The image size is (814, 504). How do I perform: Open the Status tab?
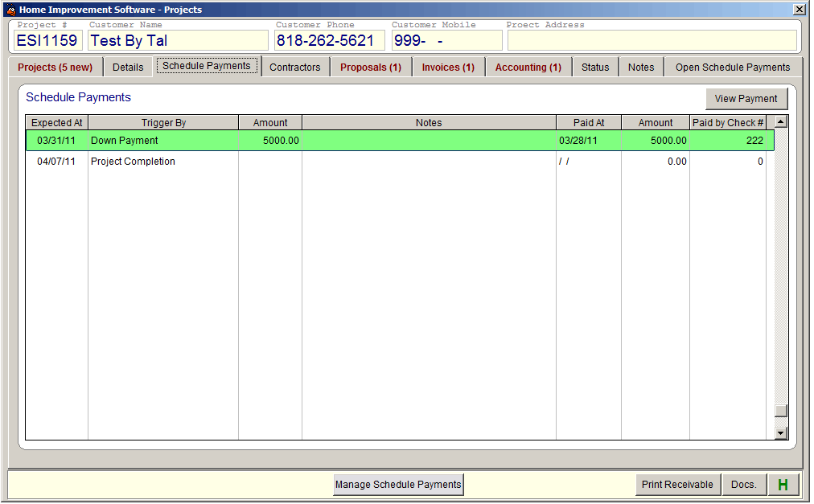595,68
